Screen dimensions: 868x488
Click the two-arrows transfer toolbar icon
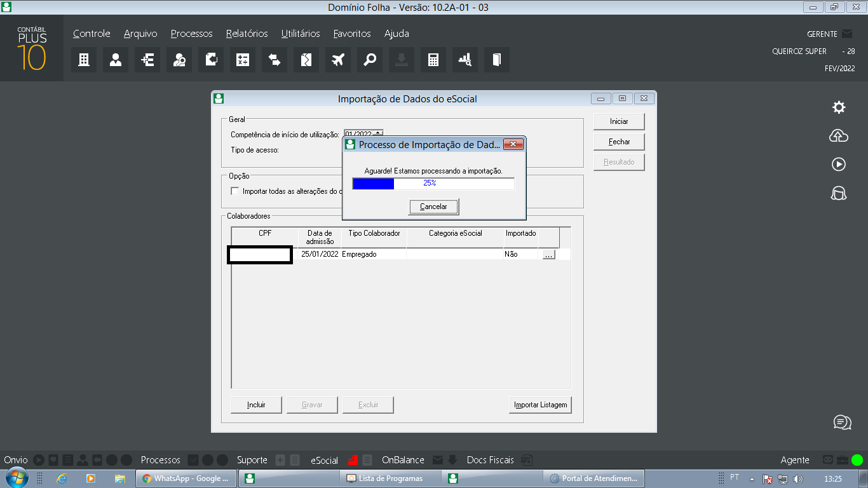click(274, 60)
